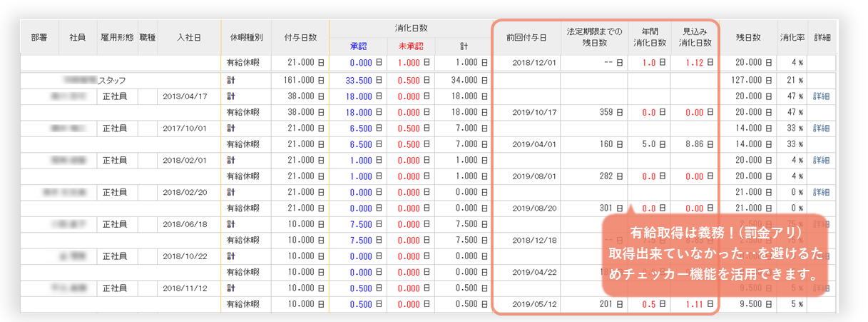
Task: Click the -- 日 legal deadline cell
Action: tap(613, 63)
